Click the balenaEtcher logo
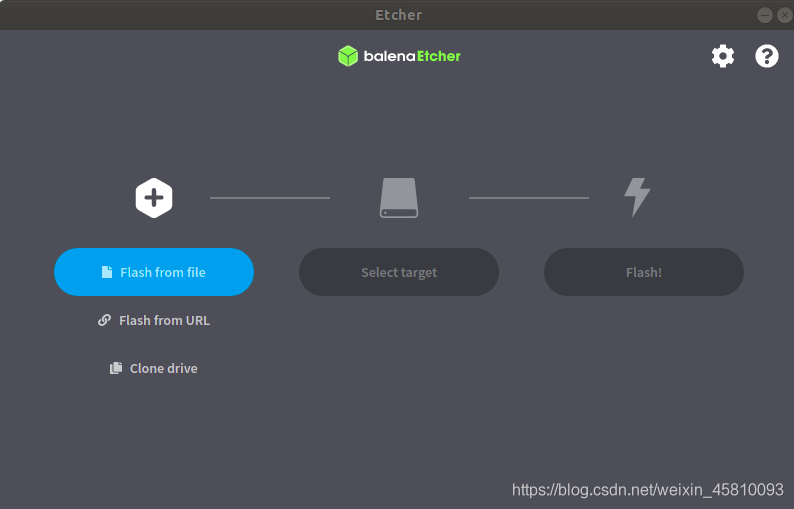This screenshot has height=509, width=794. click(x=399, y=56)
